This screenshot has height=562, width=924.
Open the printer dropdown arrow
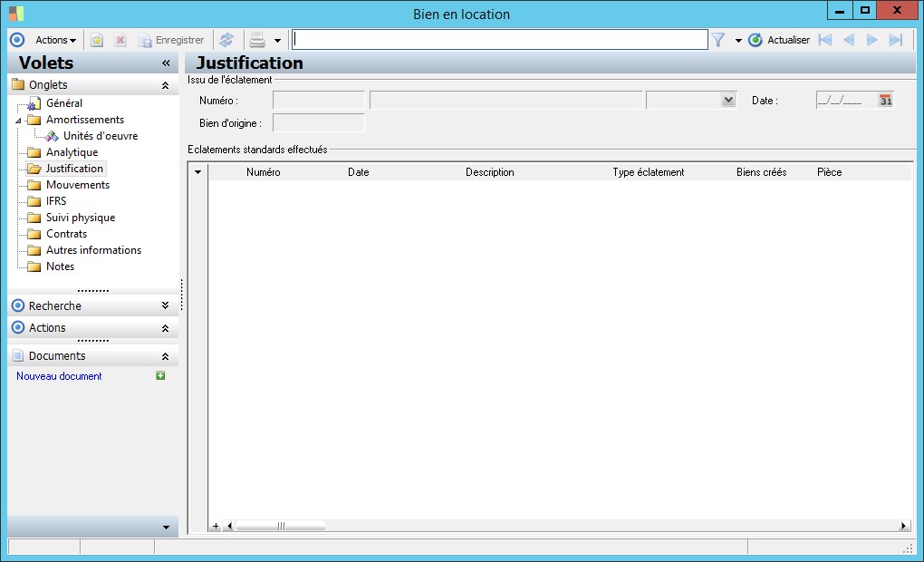click(x=277, y=41)
